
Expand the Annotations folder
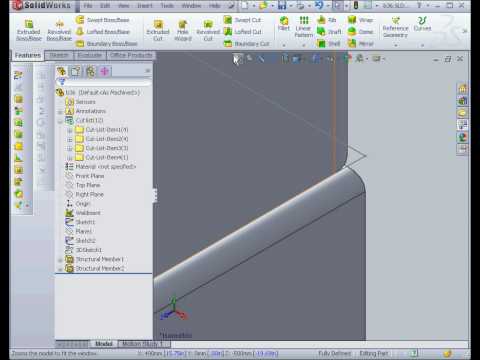click(60, 112)
